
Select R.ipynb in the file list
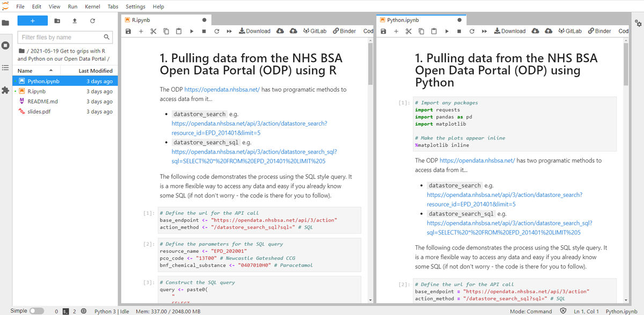(65, 92)
